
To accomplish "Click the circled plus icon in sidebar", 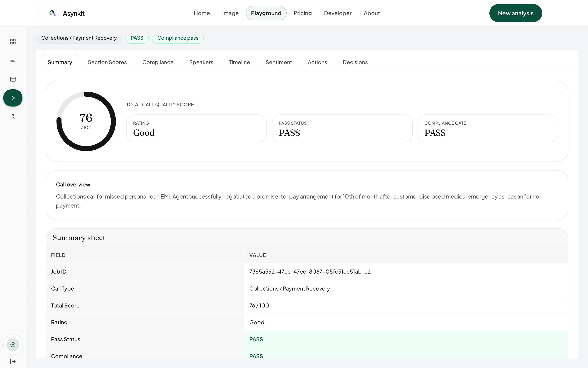I will (13, 345).
